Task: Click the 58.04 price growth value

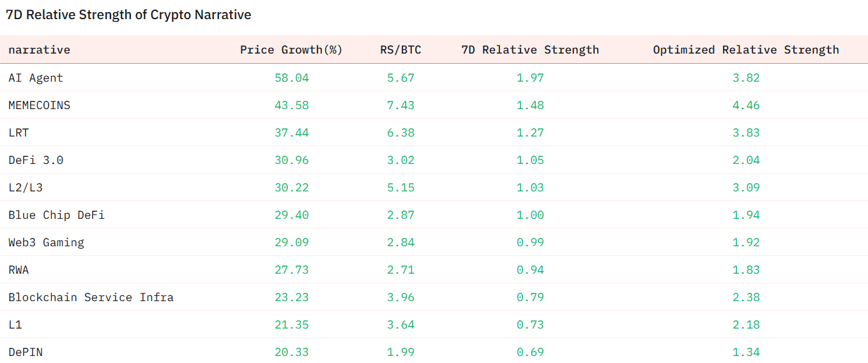Action: point(292,78)
